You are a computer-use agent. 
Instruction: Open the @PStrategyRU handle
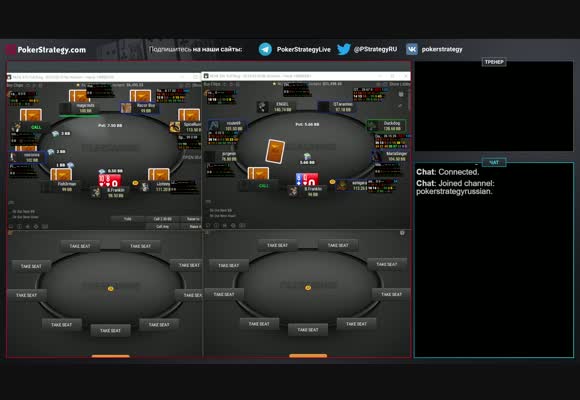point(375,49)
